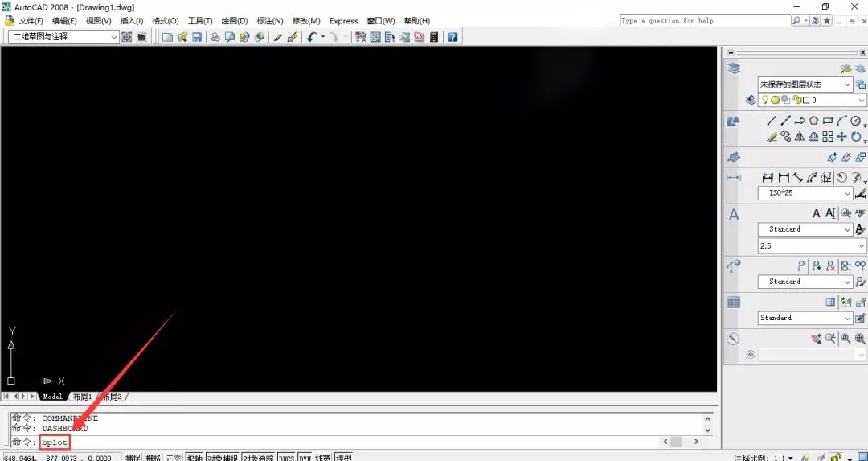Open the 二维草图与注释 workspace dropdown
The image size is (868, 461).
[x=65, y=36]
